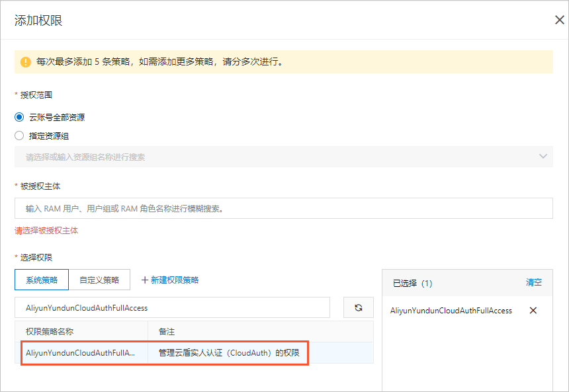
Task: Select the 云账号全部资源 radio option
Action: tap(19, 117)
